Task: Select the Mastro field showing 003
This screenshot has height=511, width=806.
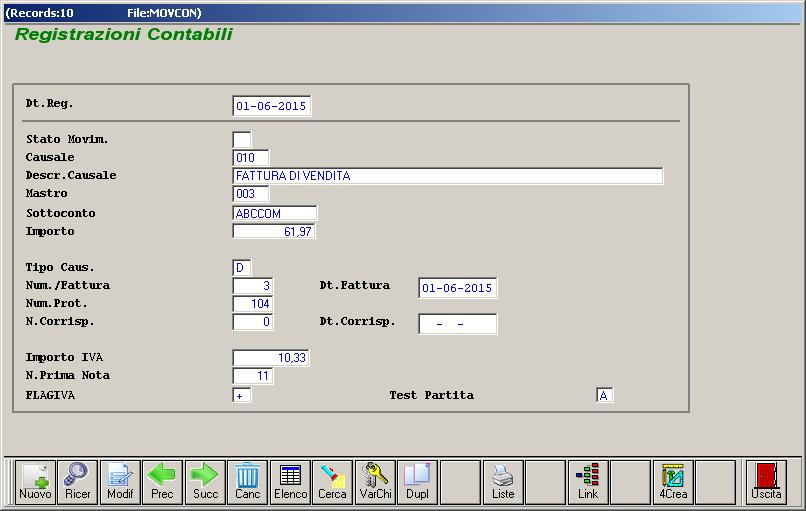Action: click(x=250, y=194)
